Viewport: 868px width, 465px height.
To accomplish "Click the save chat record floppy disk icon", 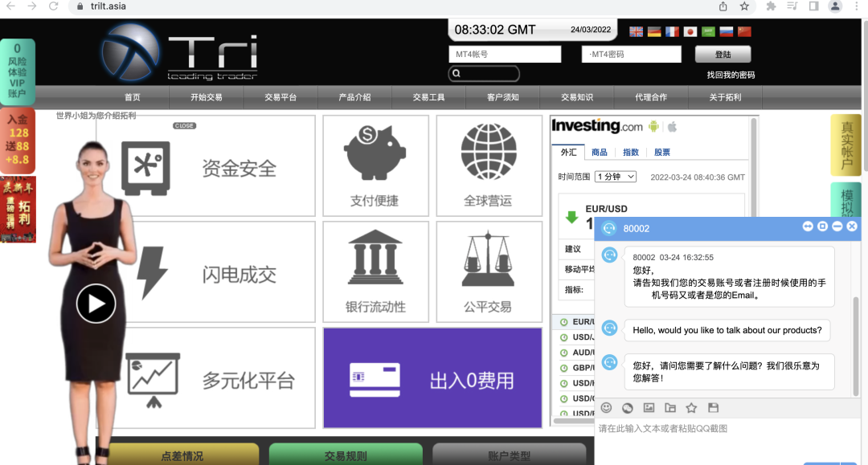I will (713, 408).
